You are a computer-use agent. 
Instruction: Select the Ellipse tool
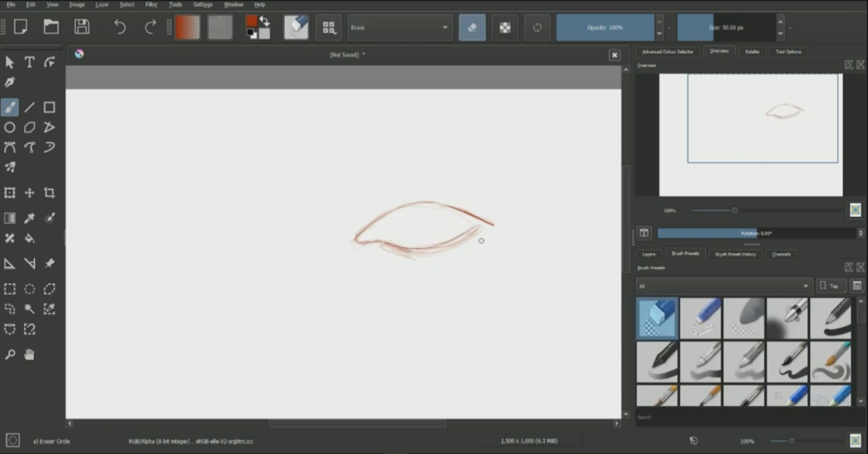pyautogui.click(x=10, y=127)
